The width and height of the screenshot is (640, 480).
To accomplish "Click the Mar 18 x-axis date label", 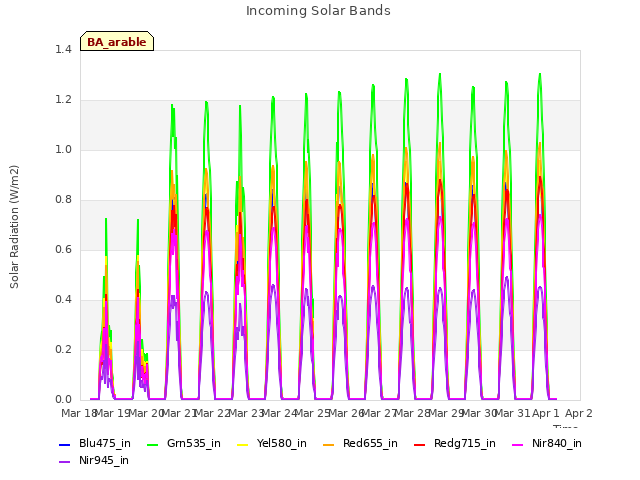I will pos(79,414).
